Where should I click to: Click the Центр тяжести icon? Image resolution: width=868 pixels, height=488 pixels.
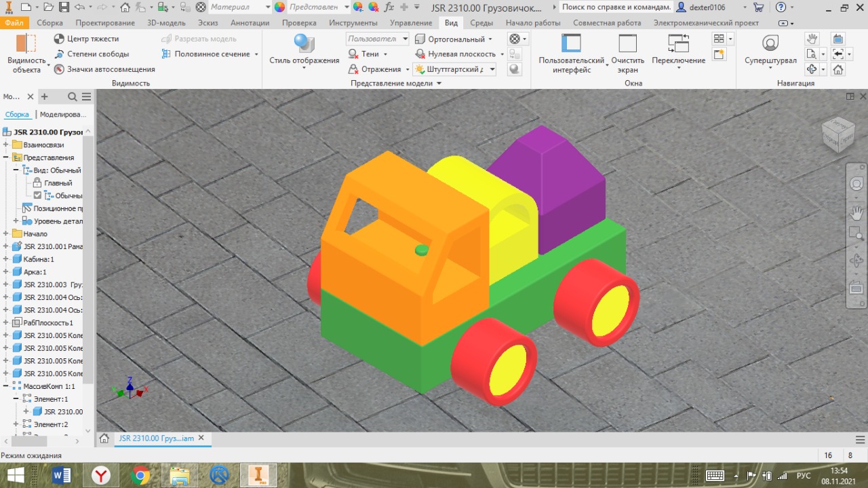point(59,39)
